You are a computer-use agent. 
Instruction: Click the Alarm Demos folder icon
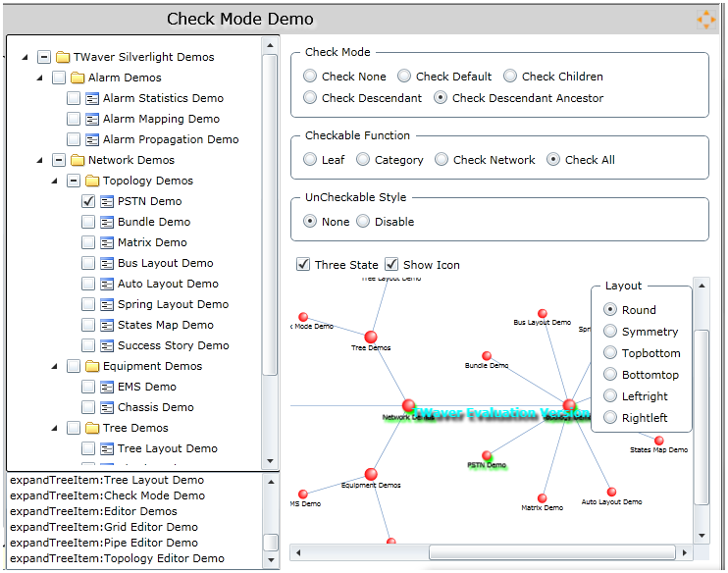pos(78,78)
